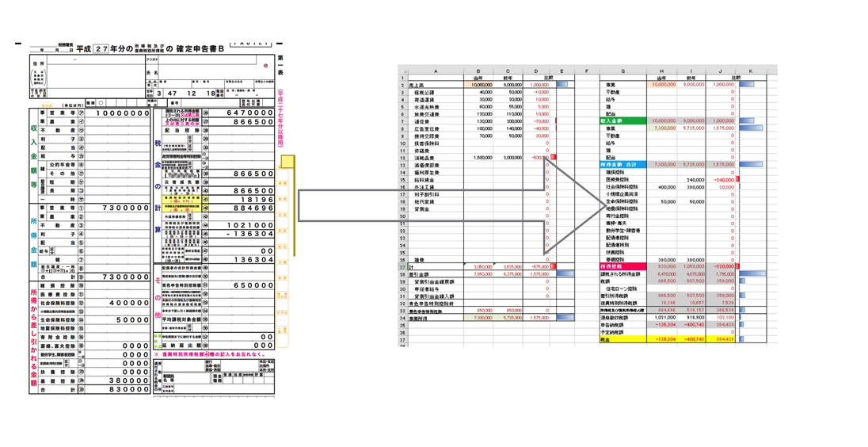The image size is (868, 447).
Task: Click the tax form field showing -136304
Action: (x=242, y=234)
